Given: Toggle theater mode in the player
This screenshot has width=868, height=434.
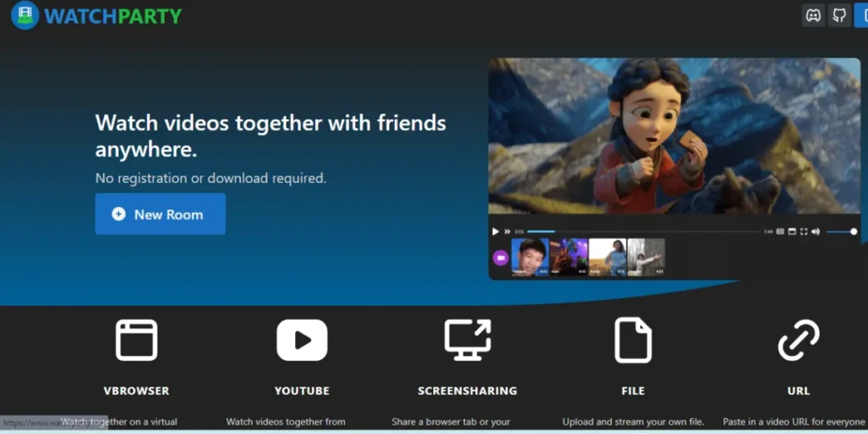Looking at the screenshot, I should pos(792,231).
